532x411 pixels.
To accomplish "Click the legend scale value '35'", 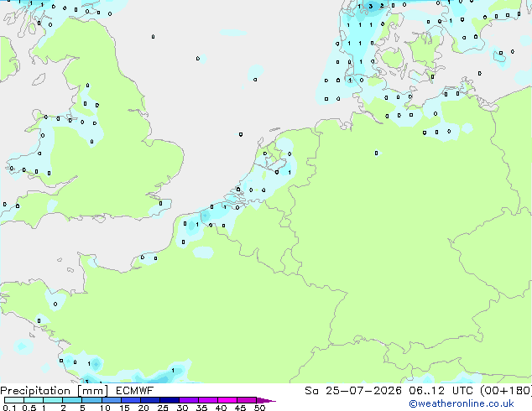I will pyautogui.click(x=201, y=408).
